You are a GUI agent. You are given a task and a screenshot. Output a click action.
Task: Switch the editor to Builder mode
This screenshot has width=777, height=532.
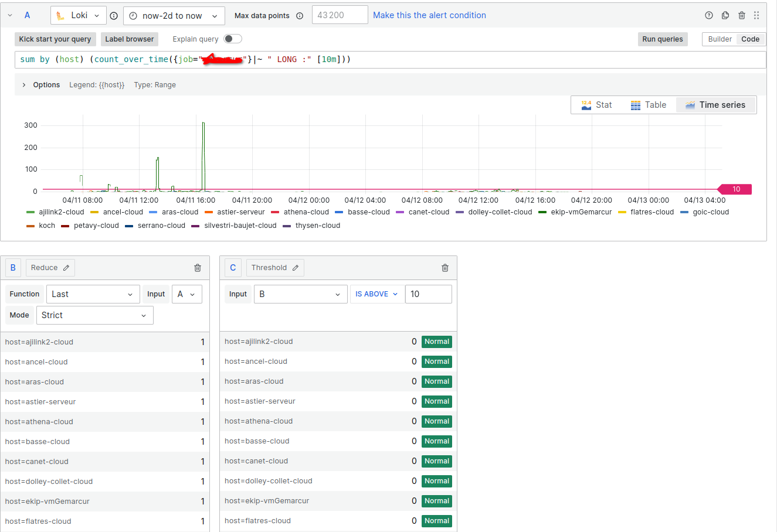720,39
